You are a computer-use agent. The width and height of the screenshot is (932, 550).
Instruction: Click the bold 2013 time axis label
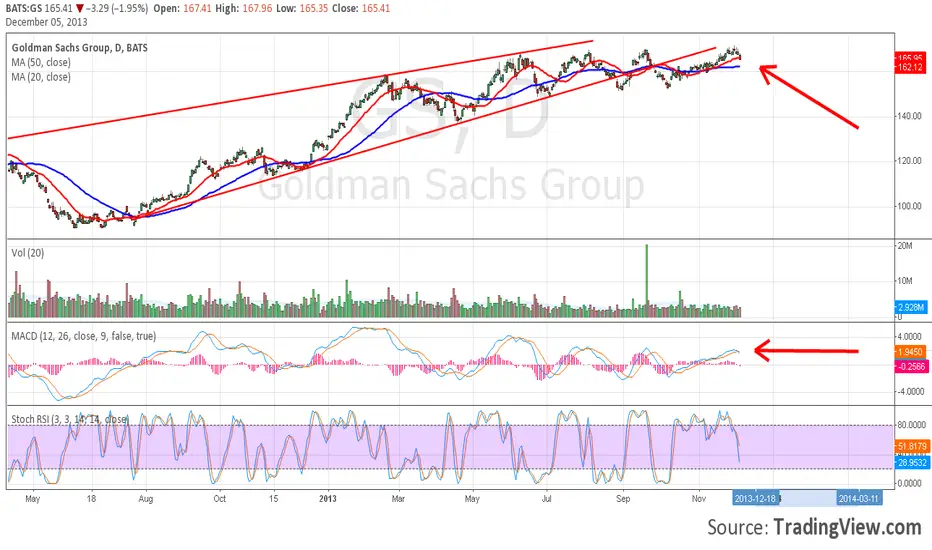(328, 498)
